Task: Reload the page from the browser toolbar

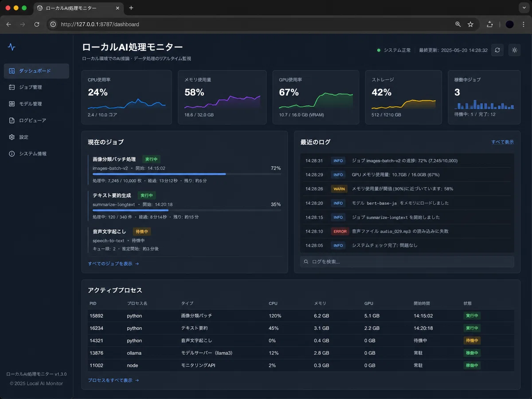Action: tap(37, 24)
